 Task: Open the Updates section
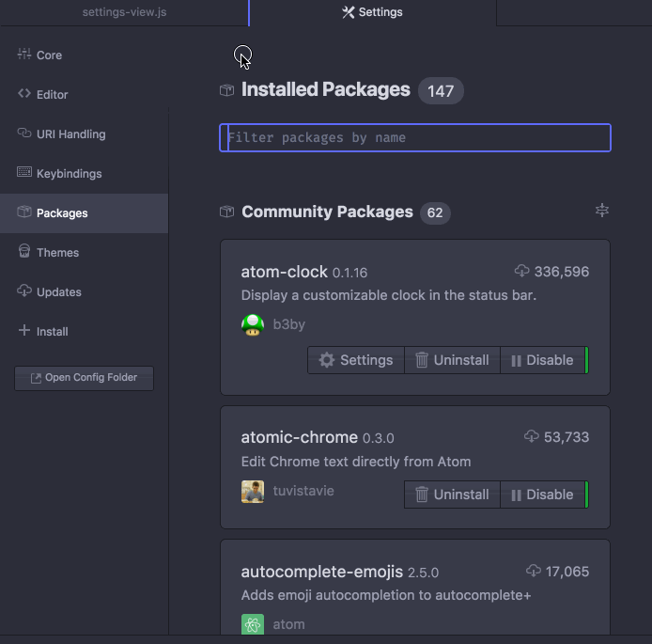84,292
